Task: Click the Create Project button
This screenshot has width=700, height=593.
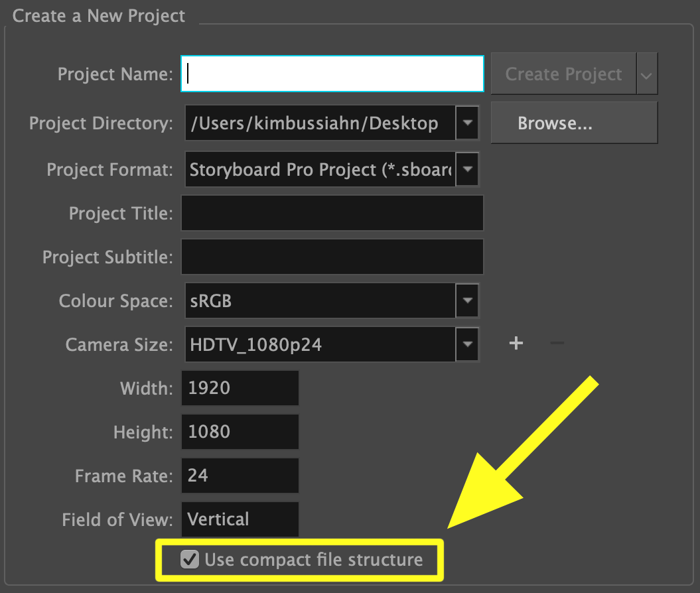Action: pyautogui.click(x=563, y=74)
